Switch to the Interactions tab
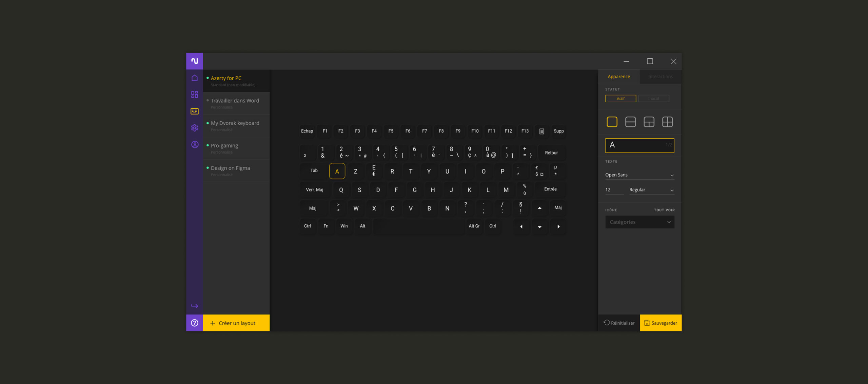 660,77
